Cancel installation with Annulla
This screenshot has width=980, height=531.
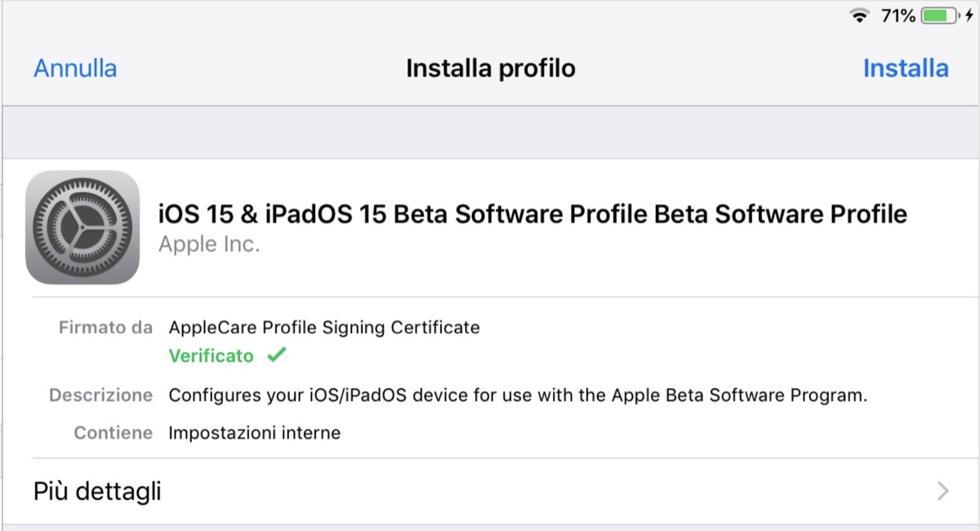pyautogui.click(x=74, y=69)
